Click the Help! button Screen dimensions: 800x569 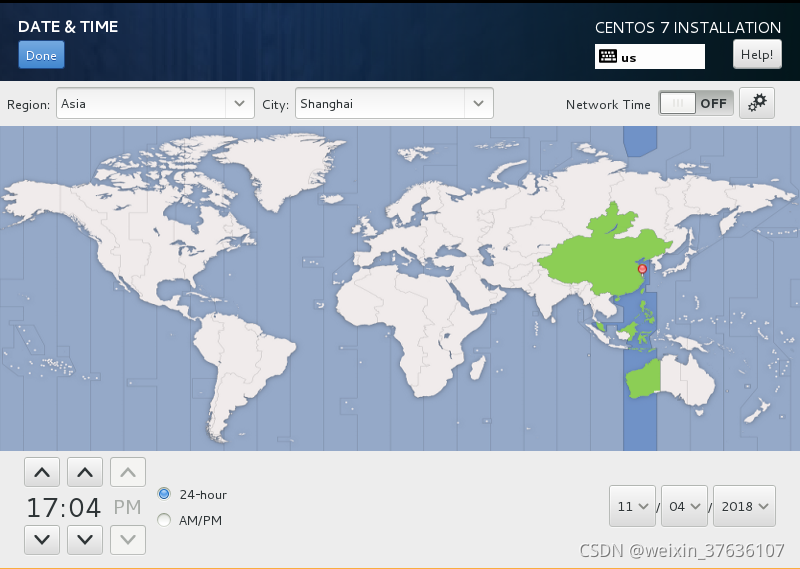[757, 54]
